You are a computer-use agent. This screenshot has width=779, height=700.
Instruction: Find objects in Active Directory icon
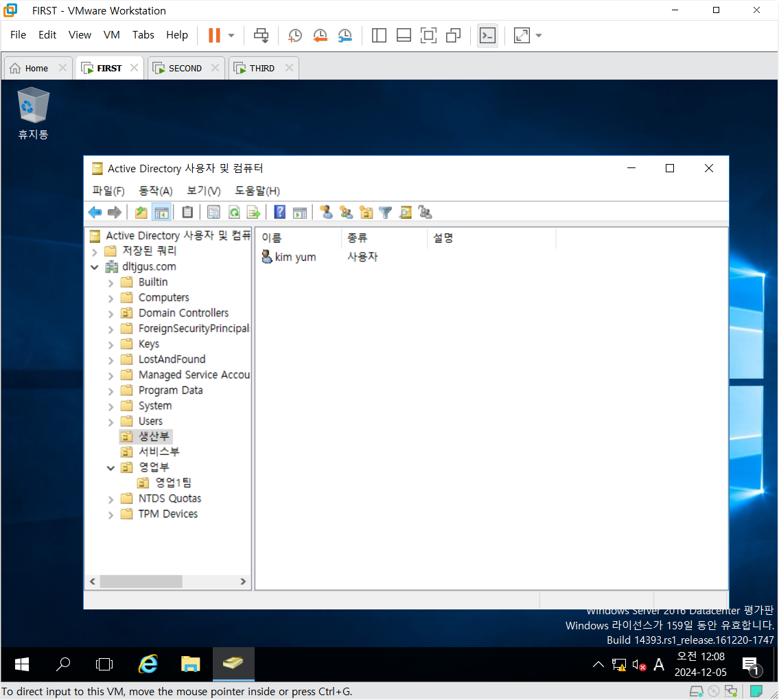click(406, 213)
